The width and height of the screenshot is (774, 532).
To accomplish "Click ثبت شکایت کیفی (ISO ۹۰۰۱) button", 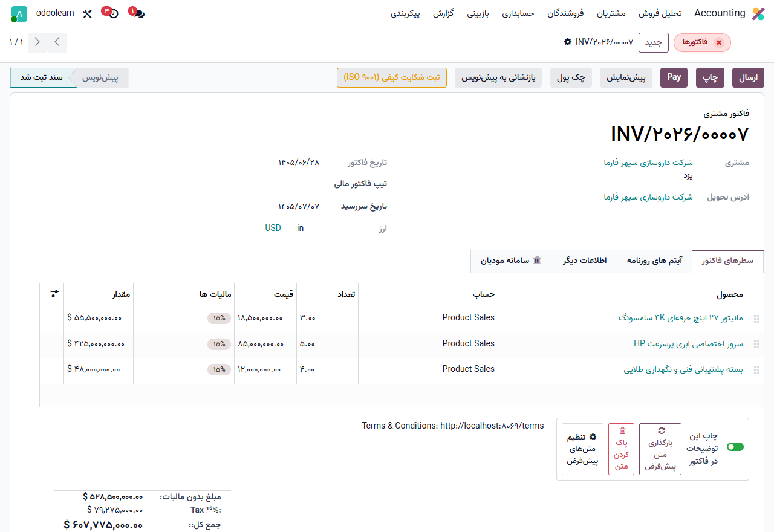I will tap(392, 78).
